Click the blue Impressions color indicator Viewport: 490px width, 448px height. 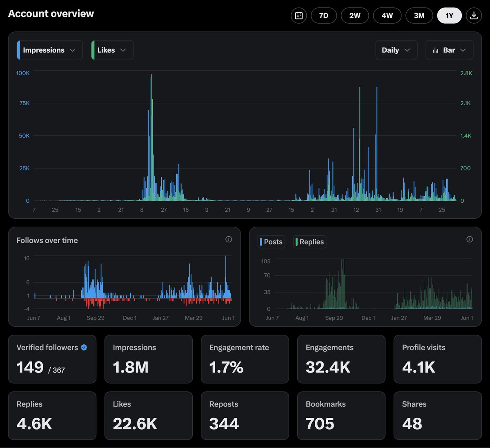tap(18, 50)
